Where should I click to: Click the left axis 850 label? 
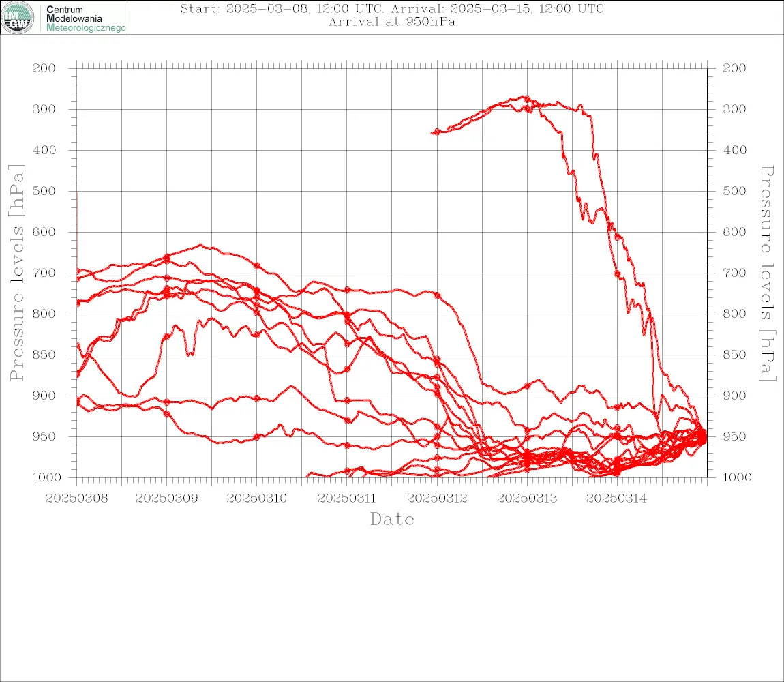pos(44,355)
